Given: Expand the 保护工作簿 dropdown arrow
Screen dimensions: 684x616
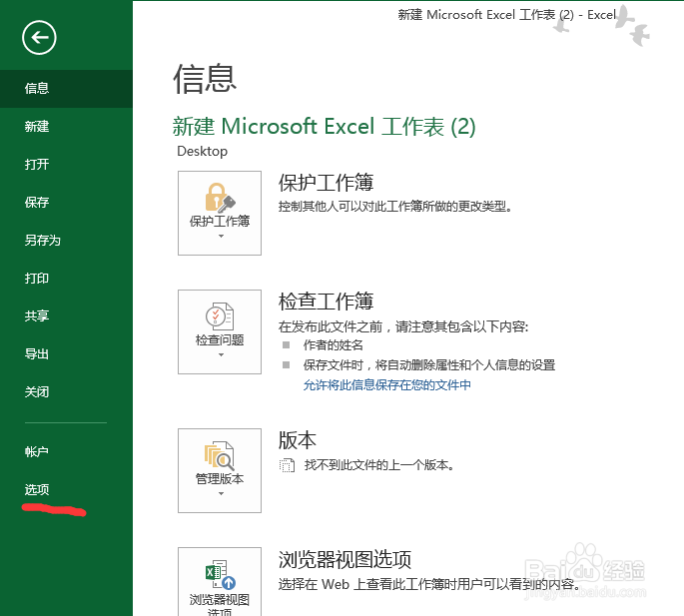Looking at the screenshot, I should coord(221,236).
